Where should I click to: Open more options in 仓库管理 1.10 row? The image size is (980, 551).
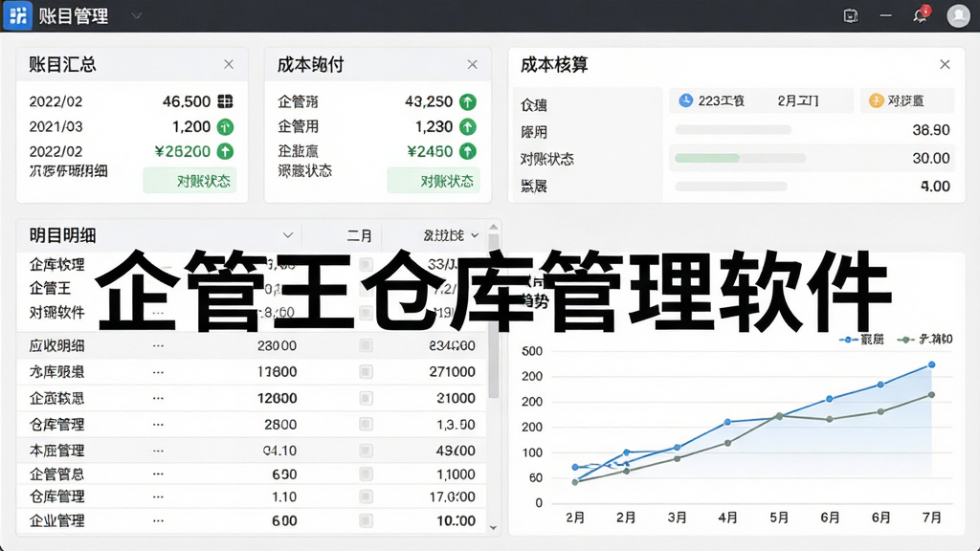click(158, 497)
